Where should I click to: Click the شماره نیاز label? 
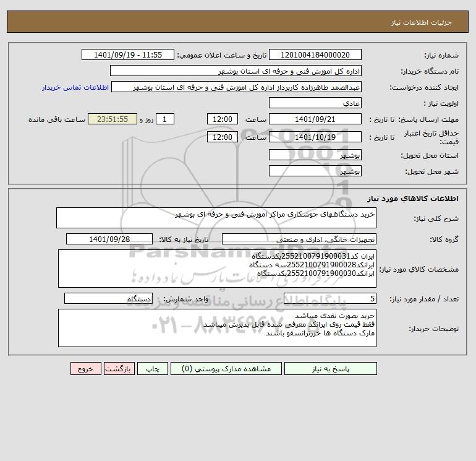coord(441,55)
